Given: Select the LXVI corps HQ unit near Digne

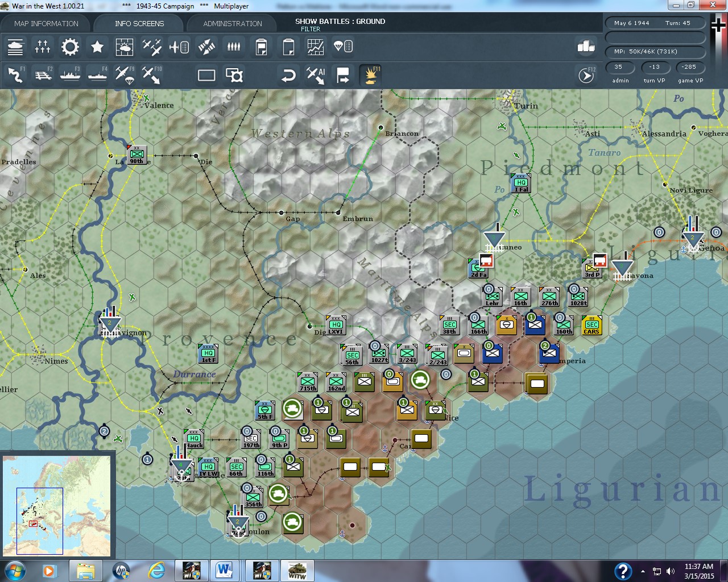Looking at the screenshot, I should tap(336, 325).
